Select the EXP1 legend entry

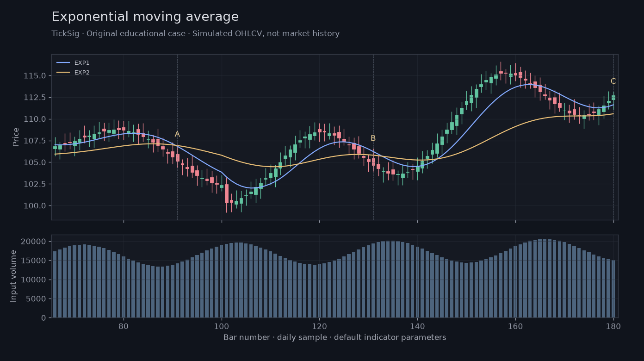(x=73, y=63)
